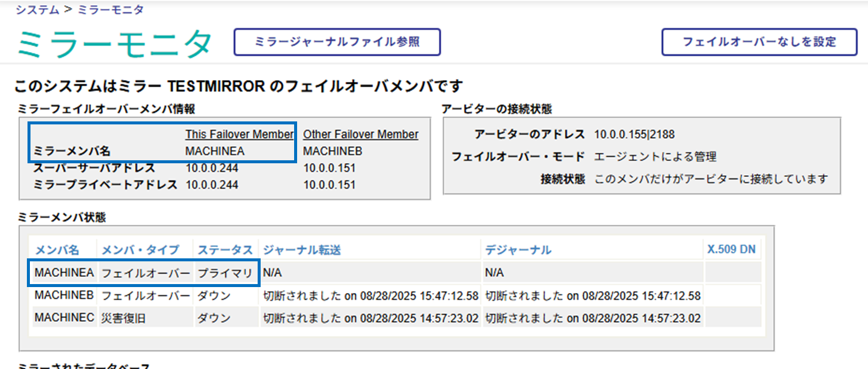Click the 災害復旧 member type cell

point(123,318)
